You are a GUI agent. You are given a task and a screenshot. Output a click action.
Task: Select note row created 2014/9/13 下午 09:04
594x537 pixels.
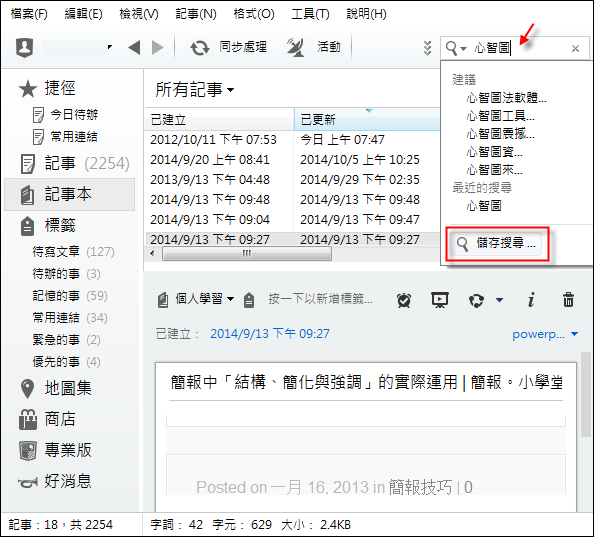[292, 220]
